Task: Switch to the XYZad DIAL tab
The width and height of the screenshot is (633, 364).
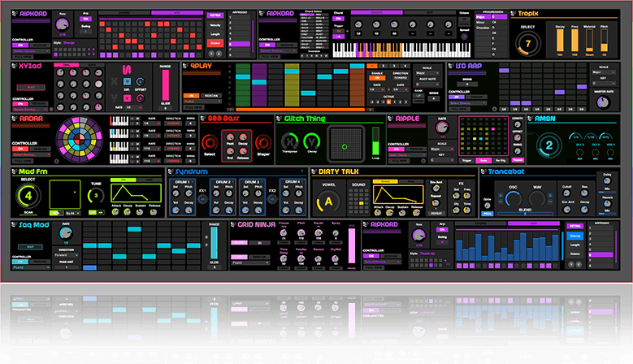Action: click(66, 65)
